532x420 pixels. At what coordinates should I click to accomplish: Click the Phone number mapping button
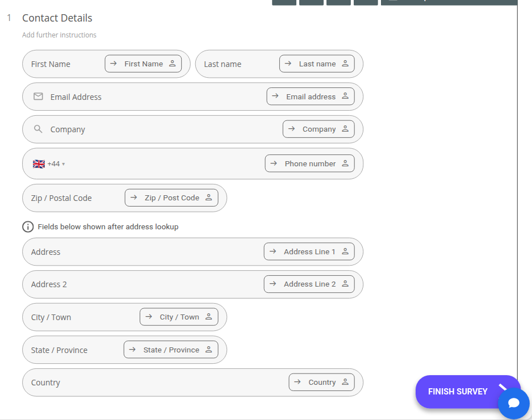(x=310, y=163)
